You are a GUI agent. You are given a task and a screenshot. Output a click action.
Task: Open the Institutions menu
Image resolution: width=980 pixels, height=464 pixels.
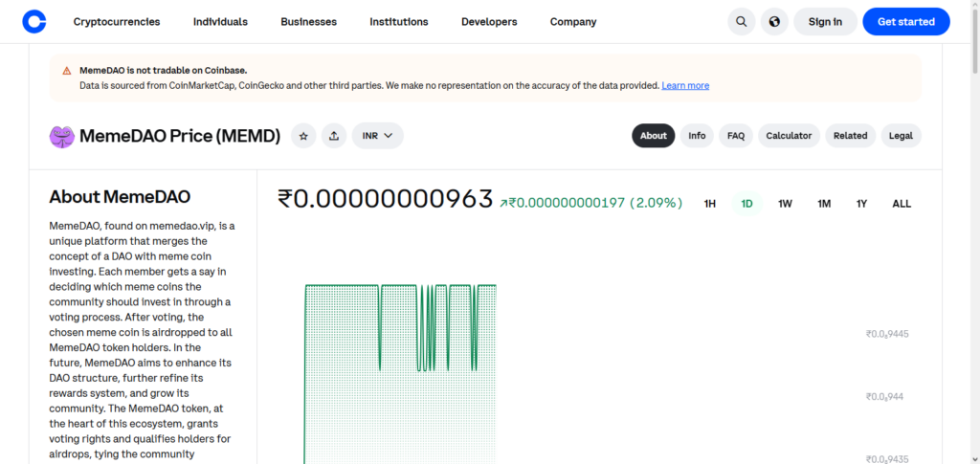point(399,22)
